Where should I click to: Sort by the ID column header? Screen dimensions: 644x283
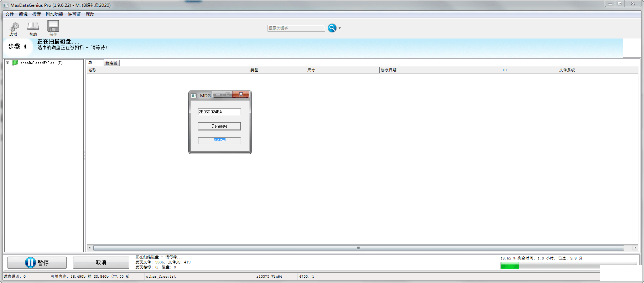[529, 70]
